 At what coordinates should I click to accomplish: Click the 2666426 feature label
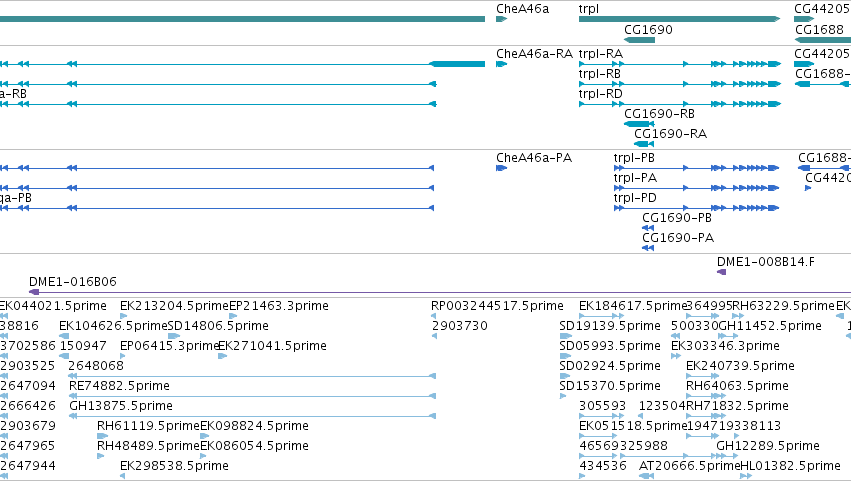coord(28,406)
